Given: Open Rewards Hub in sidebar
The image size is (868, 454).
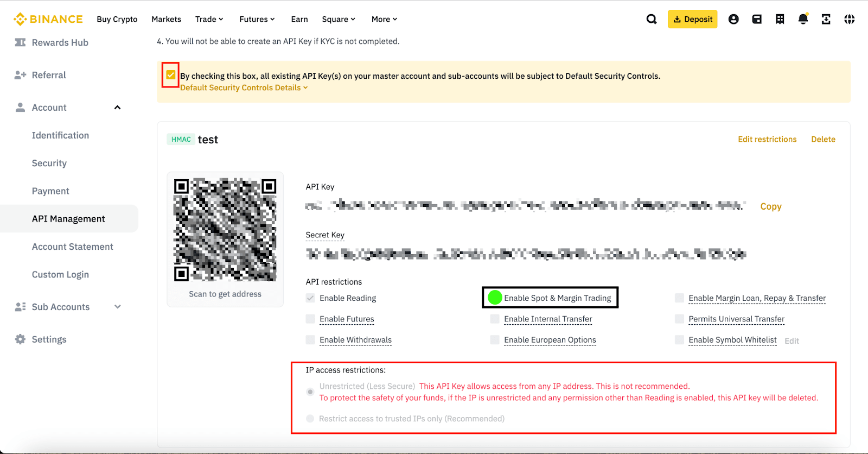Looking at the screenshot, I should pos(60,42).
